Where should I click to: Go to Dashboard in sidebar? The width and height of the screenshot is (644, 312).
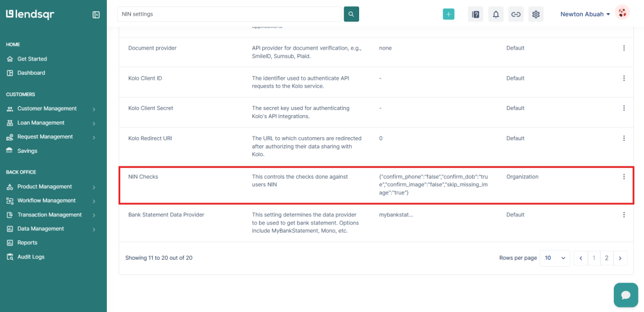click(x=31, y=73)
